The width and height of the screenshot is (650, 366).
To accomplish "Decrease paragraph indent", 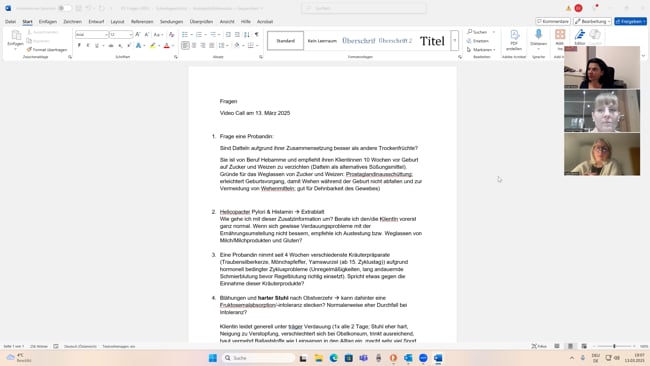I will pos(228,34).
